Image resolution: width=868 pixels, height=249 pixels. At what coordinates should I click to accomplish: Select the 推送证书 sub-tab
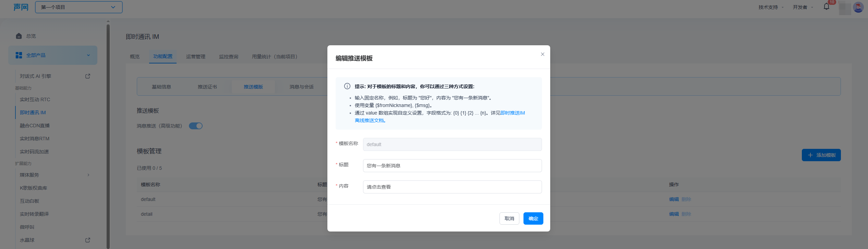click(x=207, y=87)
